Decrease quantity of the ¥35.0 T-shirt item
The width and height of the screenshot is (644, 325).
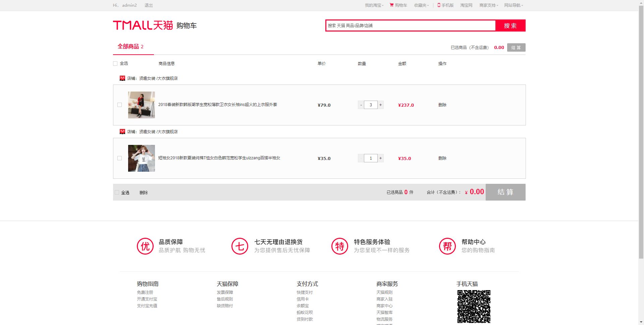tap(361, 158)
